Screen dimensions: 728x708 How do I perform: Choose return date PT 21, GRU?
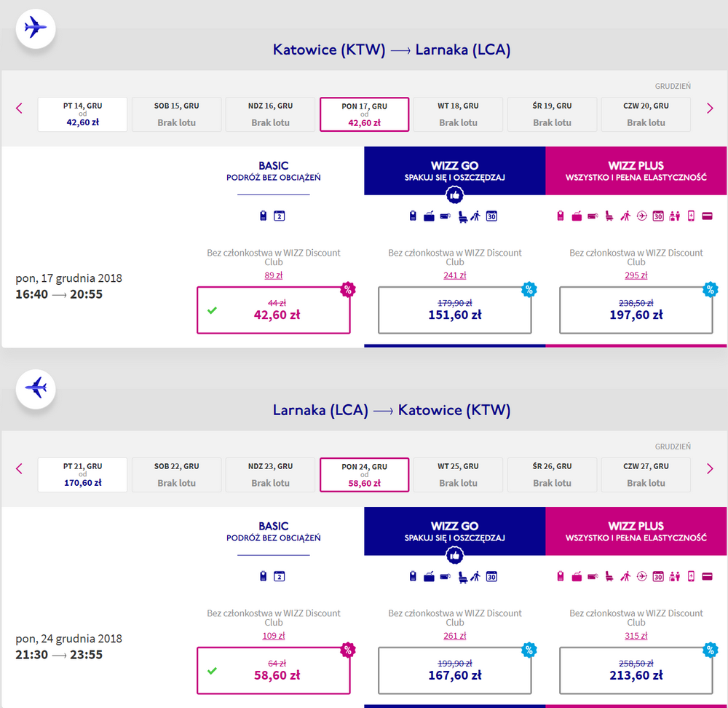coord(82,475)
